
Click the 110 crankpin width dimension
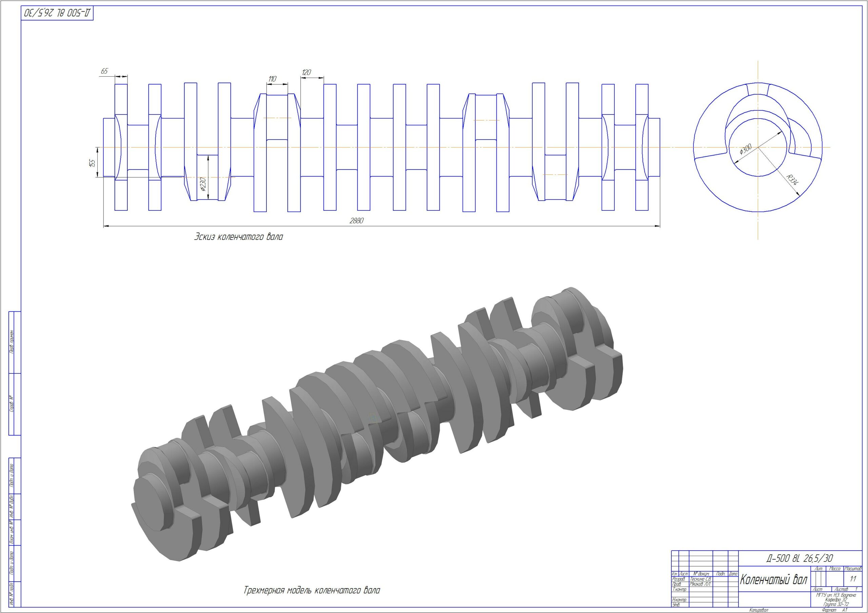coord(272,79)
